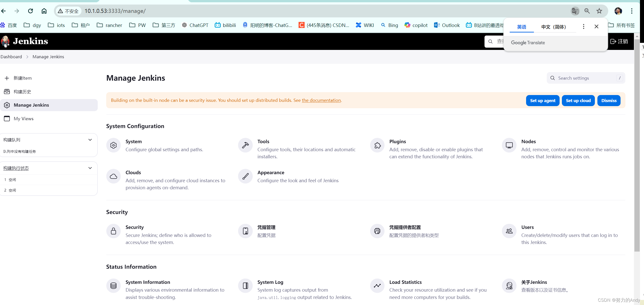644x305 pixels.
Task: Open the System Log icon
Action: click(x=245, y=286)
